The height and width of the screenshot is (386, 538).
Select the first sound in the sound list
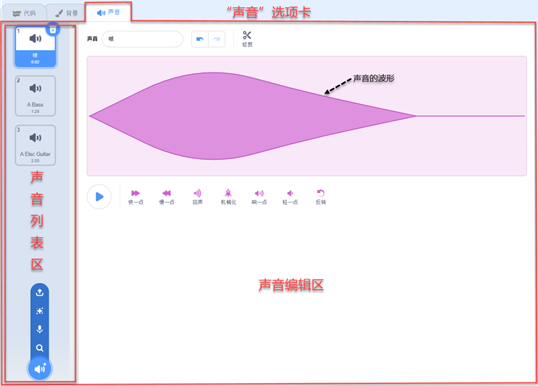point(35,47)
